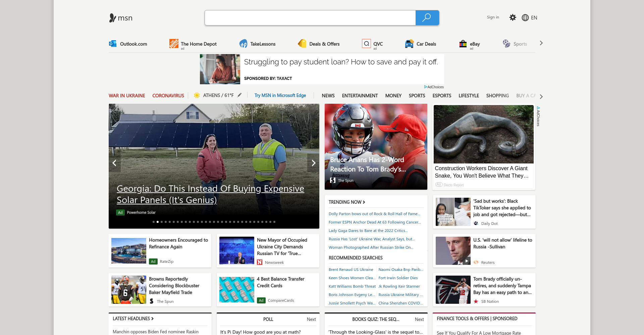Image resolution: width=644 pixels, height=335 pixels.
Task: Open NEWS category tab
Action: click(x=328, y=96)
